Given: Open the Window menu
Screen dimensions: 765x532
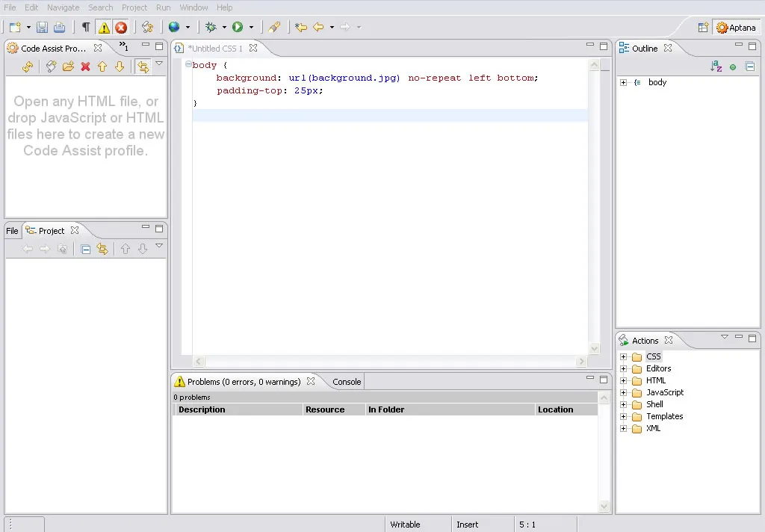Looking at the screenshot, I should pyautogui.click(x=193, y=7).
